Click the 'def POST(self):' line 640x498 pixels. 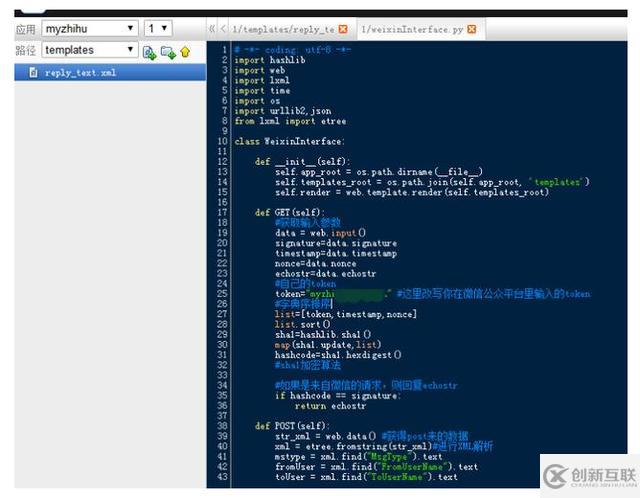(x=292, y=426)
